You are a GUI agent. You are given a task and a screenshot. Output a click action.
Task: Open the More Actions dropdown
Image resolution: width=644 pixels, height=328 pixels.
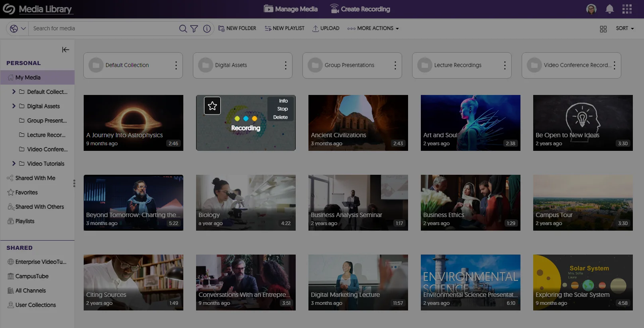373,28
